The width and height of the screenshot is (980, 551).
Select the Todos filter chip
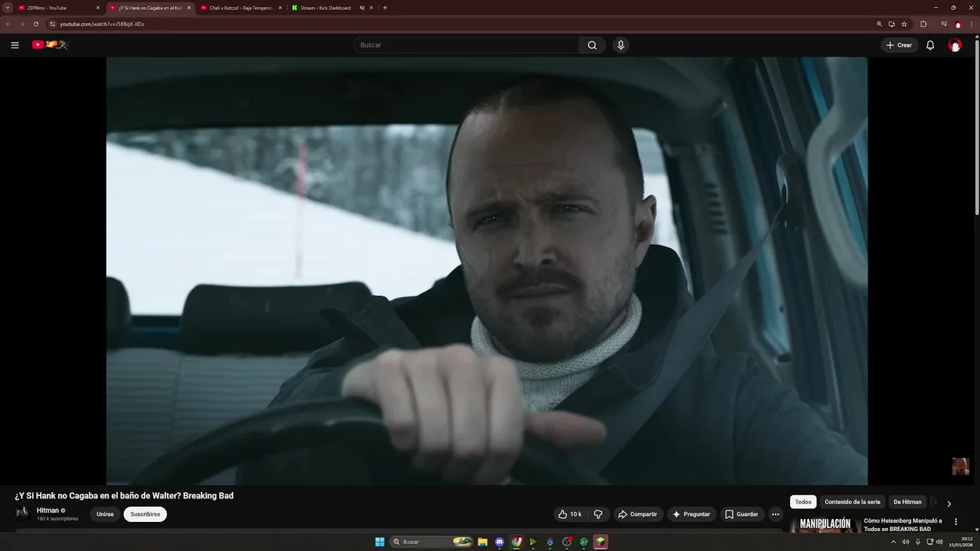click(803, 502)
